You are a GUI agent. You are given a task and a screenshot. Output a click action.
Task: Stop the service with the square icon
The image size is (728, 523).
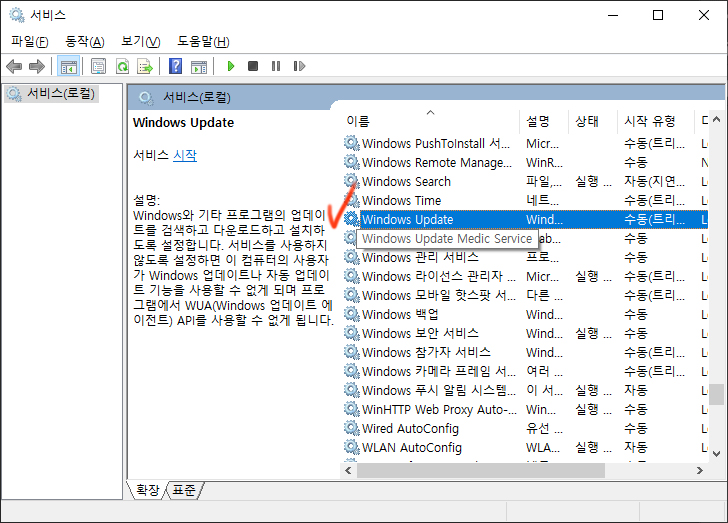pyautogui.click(x=253, y=66)
